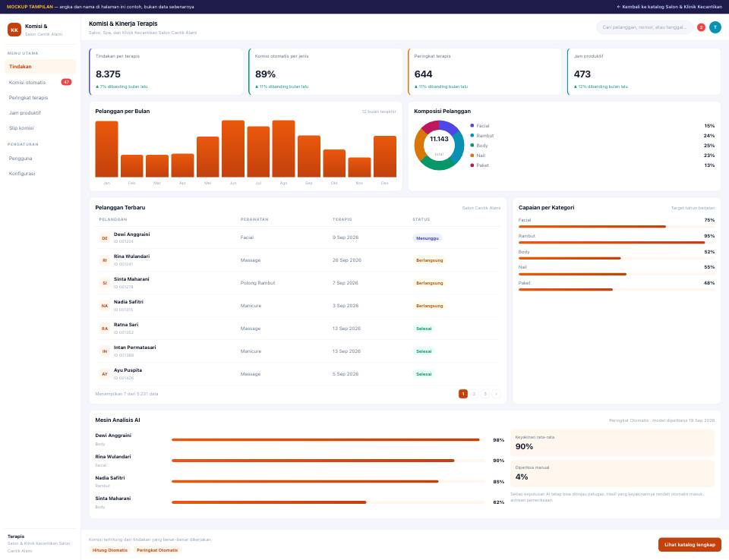Click Berlangsung status for Rina Wulandari

(430, 260)
